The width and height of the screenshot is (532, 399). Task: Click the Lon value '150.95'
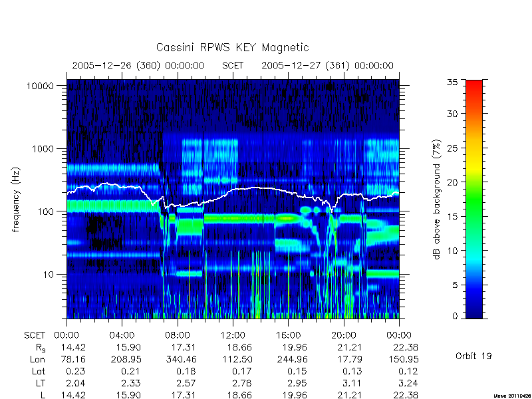(403, 359)
